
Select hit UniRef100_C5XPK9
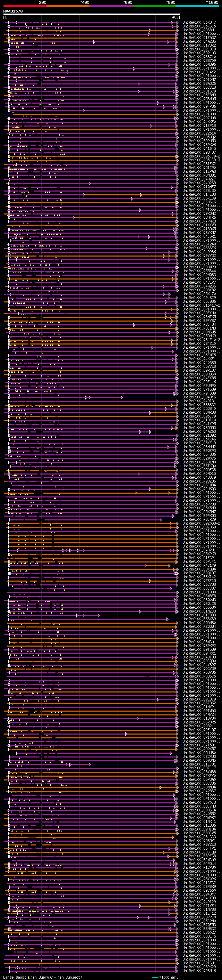coord(199,554)
